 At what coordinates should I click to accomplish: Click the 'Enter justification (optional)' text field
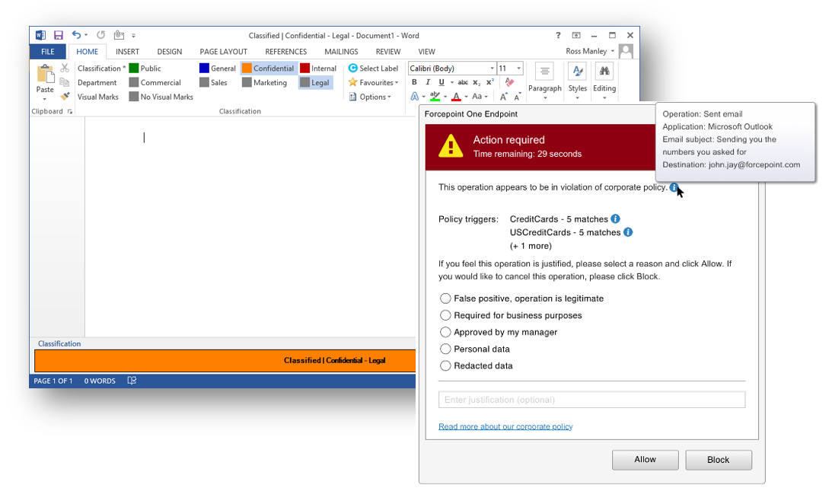591,400
